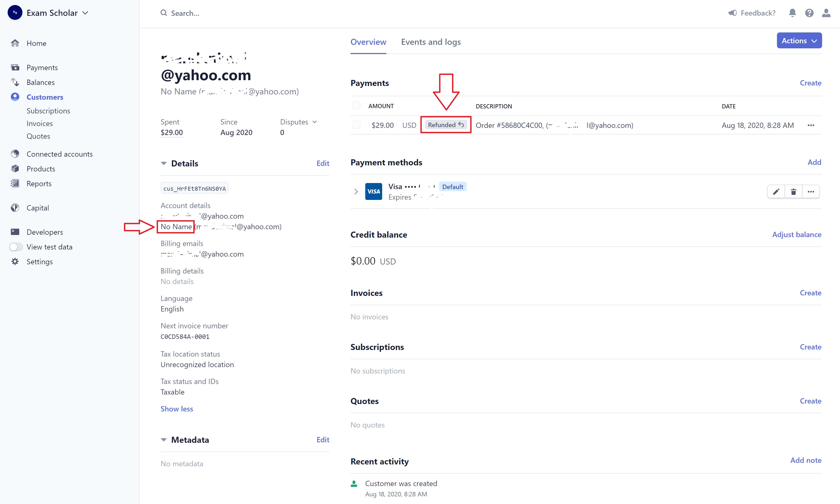840x504 pixels.
Task: Click the Order #58680C4C00 description
Action: pyautogui.click(x=554, y=125)
